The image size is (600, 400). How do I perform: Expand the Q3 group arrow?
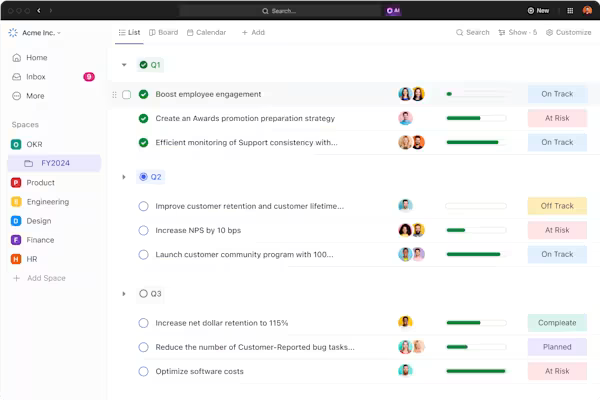[124, 294]
